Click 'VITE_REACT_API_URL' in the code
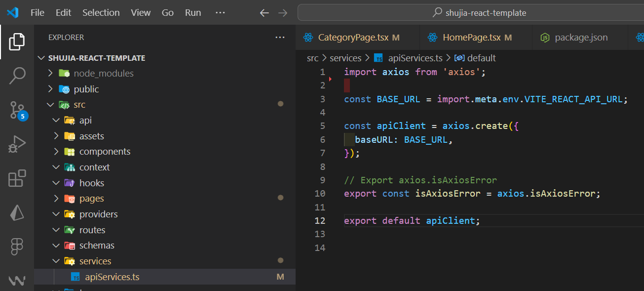 point(573,99)
